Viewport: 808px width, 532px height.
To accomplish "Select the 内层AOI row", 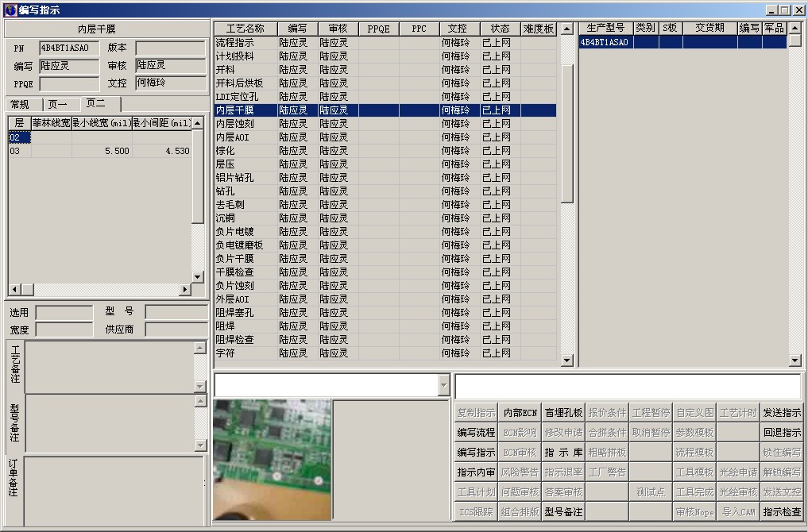I will (385, 137).
